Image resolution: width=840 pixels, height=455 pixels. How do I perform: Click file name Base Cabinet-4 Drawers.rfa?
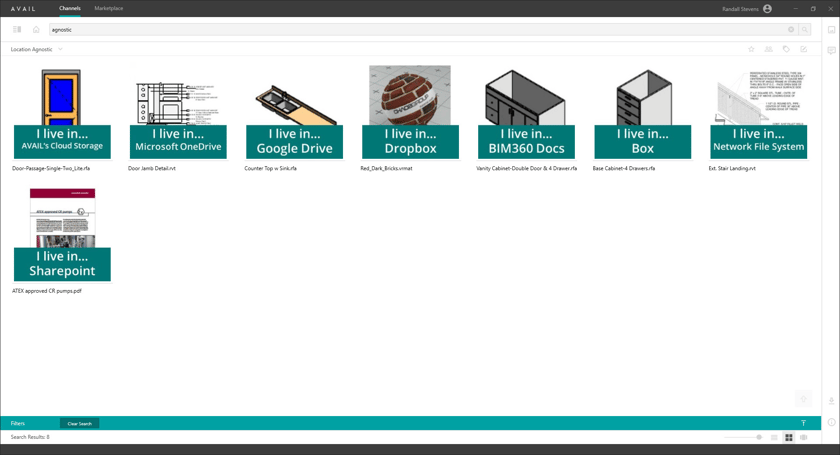click(x=624, y=168)
